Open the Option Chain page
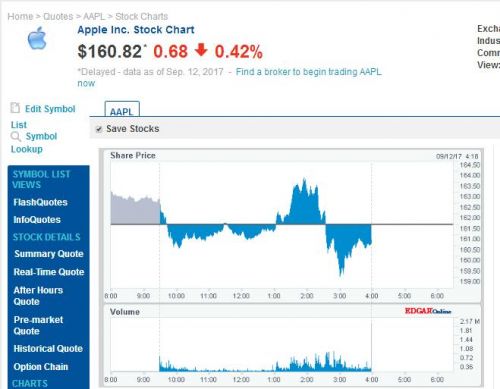Viewport: 500px width, 389px height. [41, 367]
